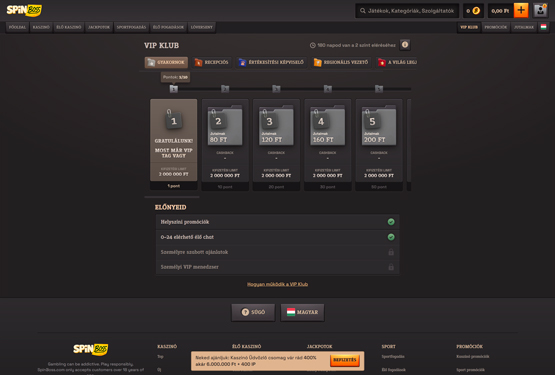The height and width of the screenshot is (375, 555).
Task: Open the user profile avatar icon
Action: pos(540,10)
